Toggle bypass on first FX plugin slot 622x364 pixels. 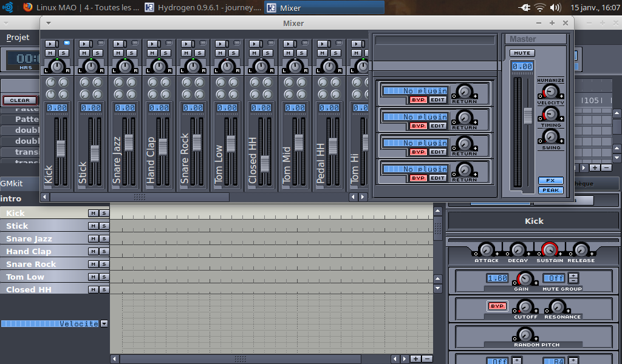point(418,99)
